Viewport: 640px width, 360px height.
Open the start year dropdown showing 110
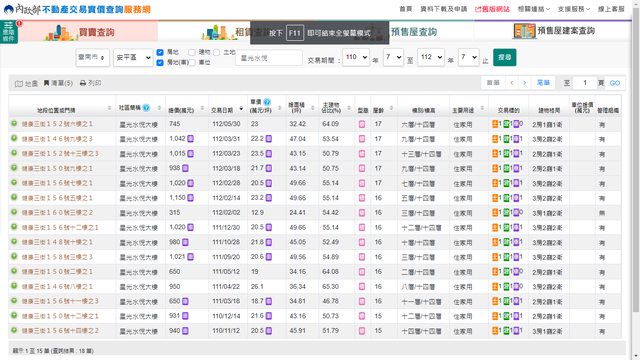pyautogui.click(x=356, y=57)
